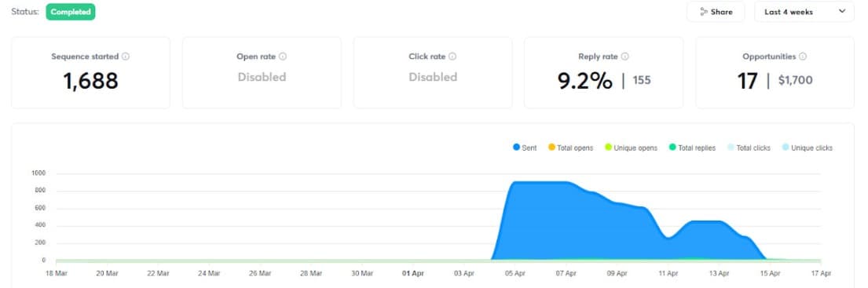The height and width of the screenshot is (288, 868).
Task: Click the $1,700 opportunities amount
Action: [x=795, y=81]
